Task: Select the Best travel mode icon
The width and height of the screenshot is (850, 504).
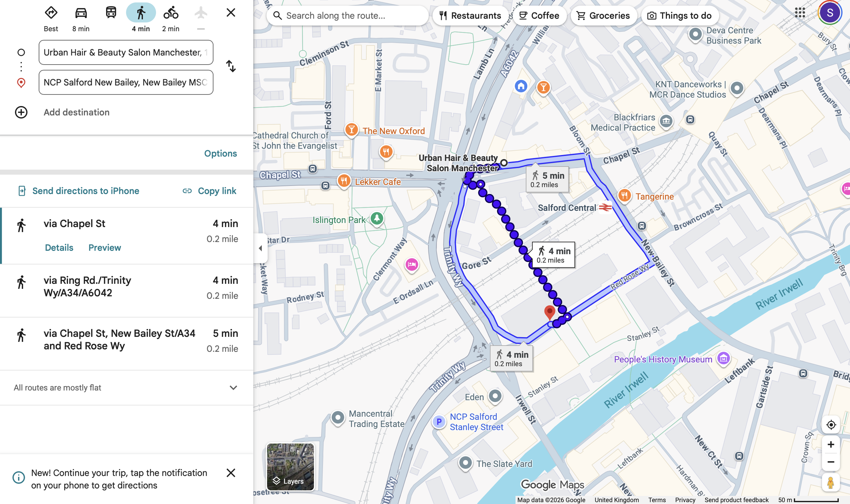Action: coord(51,13)
